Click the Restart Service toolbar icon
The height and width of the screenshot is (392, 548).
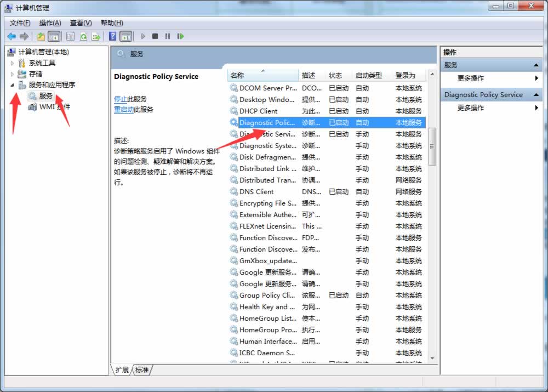coord(181,36)
